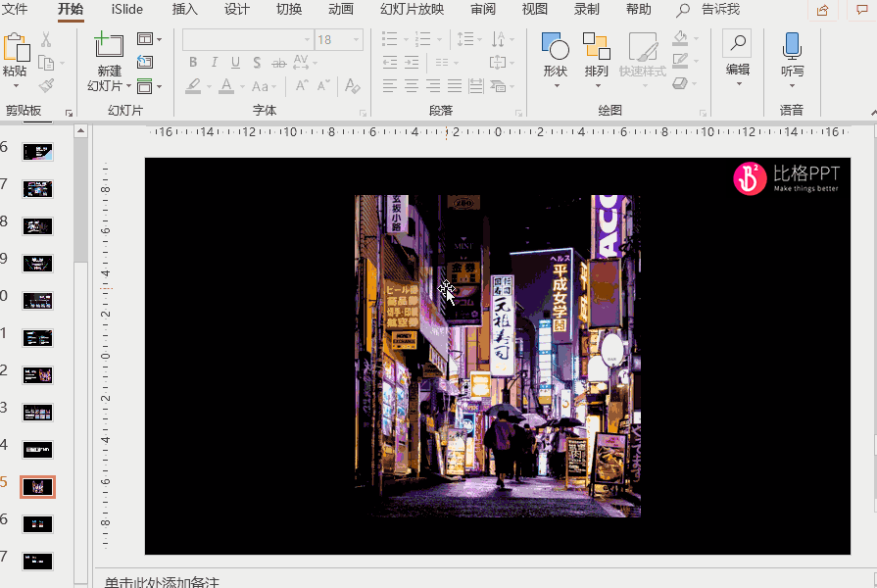Switch to the iSlide tab

pos(127,10)
